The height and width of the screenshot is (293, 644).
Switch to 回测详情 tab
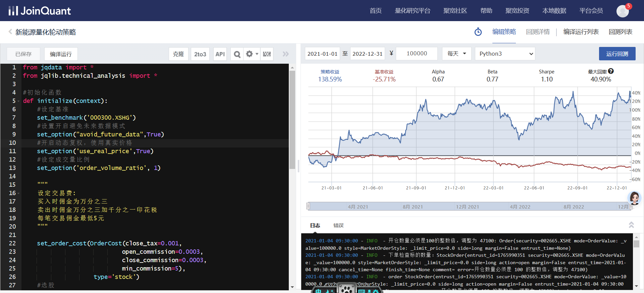538,32
